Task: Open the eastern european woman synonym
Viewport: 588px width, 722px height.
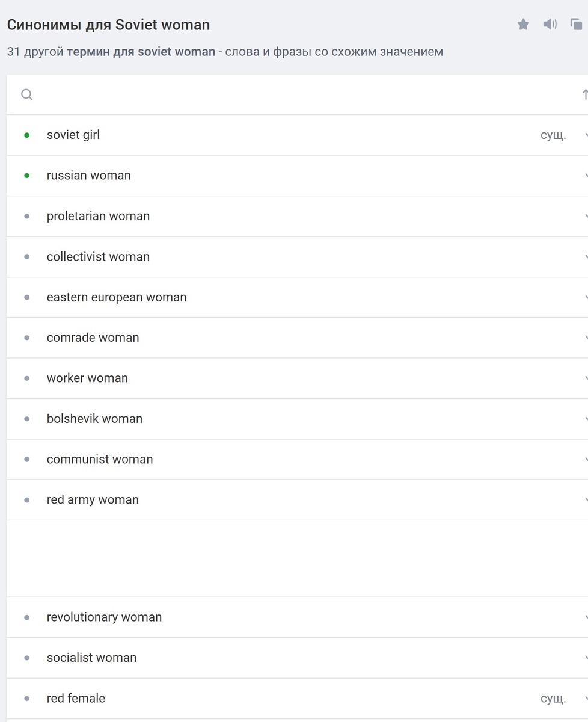Action: pos(117,297)
